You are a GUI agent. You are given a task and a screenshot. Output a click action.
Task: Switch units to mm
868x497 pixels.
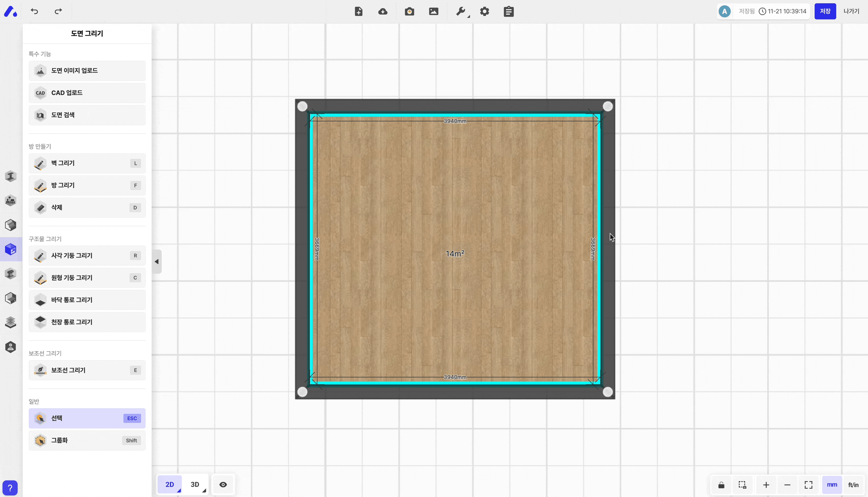pyautogui.click(x=832, y=485)
